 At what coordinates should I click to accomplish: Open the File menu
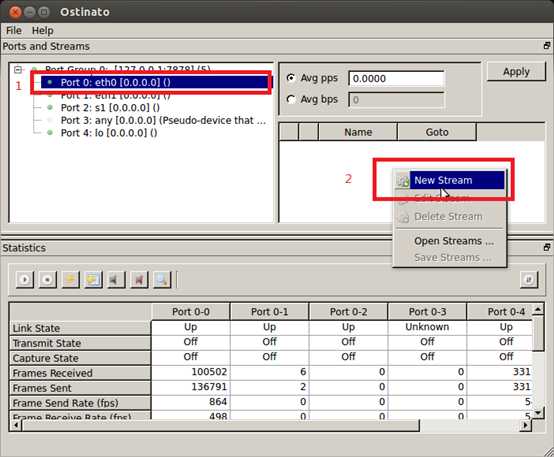click(14, 30)
